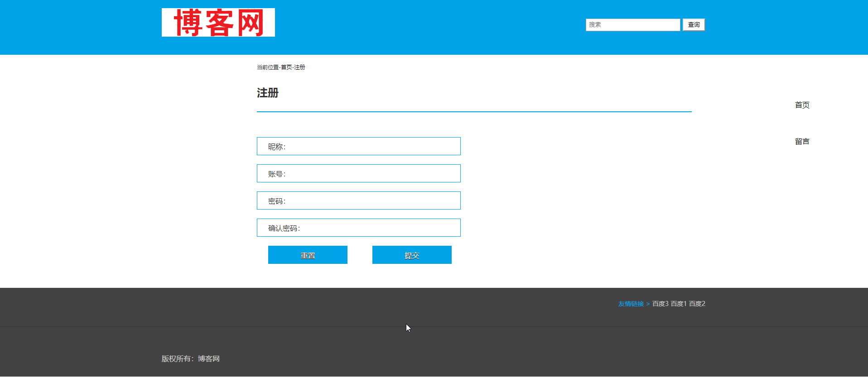Viewport: 868px width, 377px height.
Task: Focus the 搜索 search box in header
Action: [632, 25]
